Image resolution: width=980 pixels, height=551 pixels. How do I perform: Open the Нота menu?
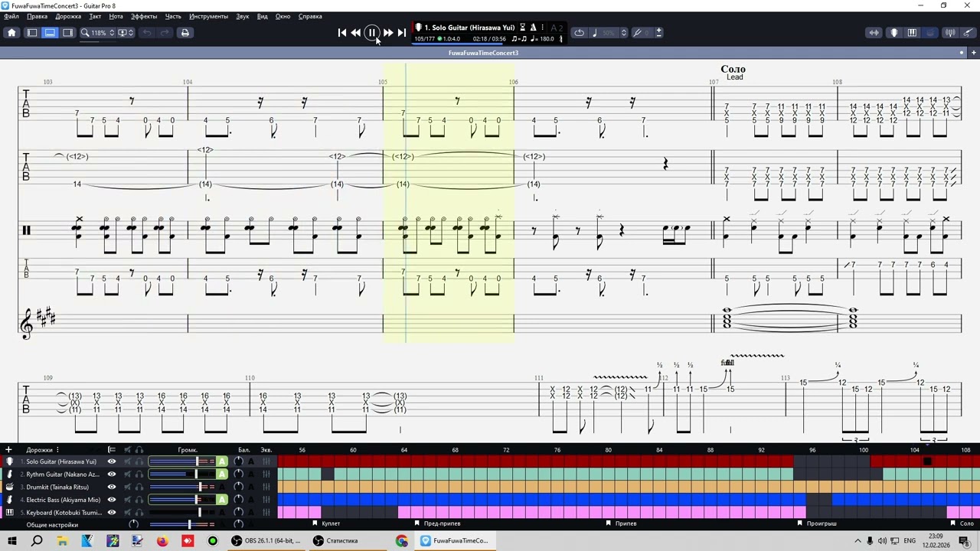pos(116,16)
